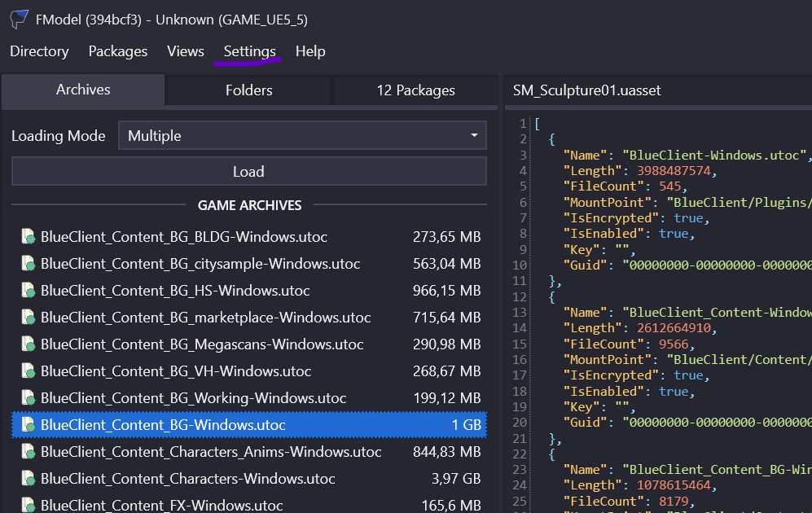Select BlueClient_Content_BG_citysample-Windows.utoc archive

(249, 264)
